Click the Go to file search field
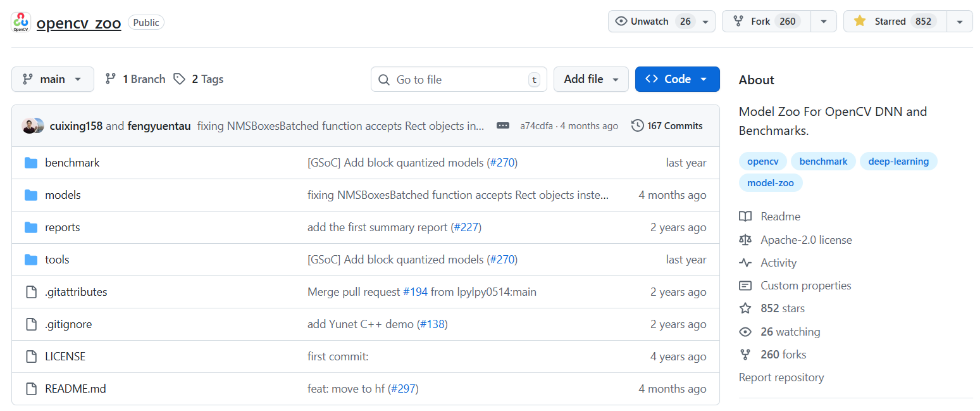The height and width of the screenshot is (411, 980). tap(459, 79)
